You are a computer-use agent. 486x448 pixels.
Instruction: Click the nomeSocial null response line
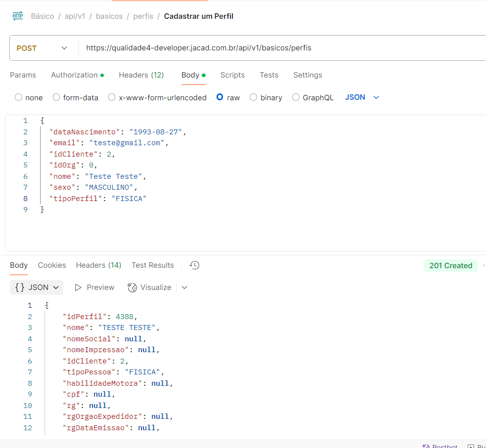[x=104, y=339]
